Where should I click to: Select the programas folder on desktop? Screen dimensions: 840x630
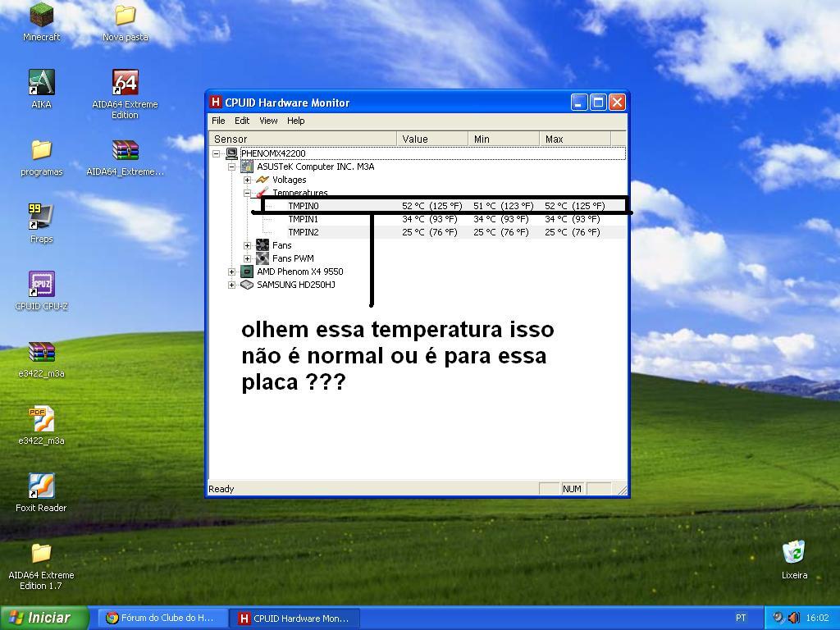point(41,150)
